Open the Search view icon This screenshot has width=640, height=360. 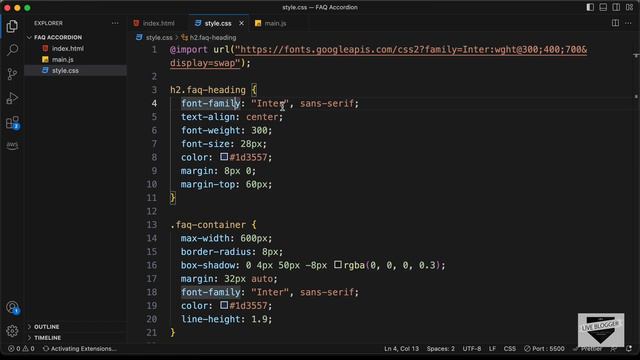pyautogui.click(x=12, y=50)
